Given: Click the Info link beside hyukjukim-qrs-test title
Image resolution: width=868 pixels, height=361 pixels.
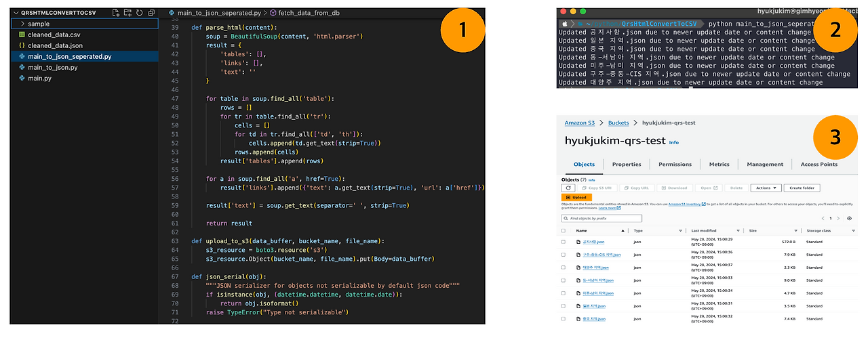Looking at the screenshot, I should point(674,142).
